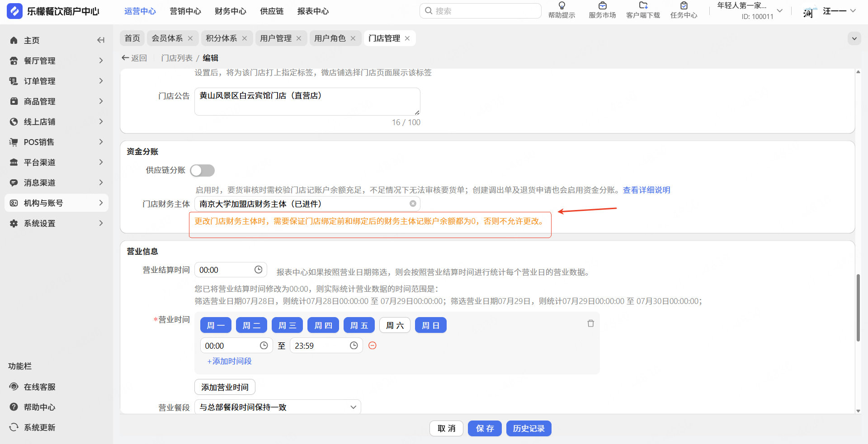The height and width of the screenshot is (444, 868).
Task: Toggle the 周六 business day button
Action: point(395,325)
